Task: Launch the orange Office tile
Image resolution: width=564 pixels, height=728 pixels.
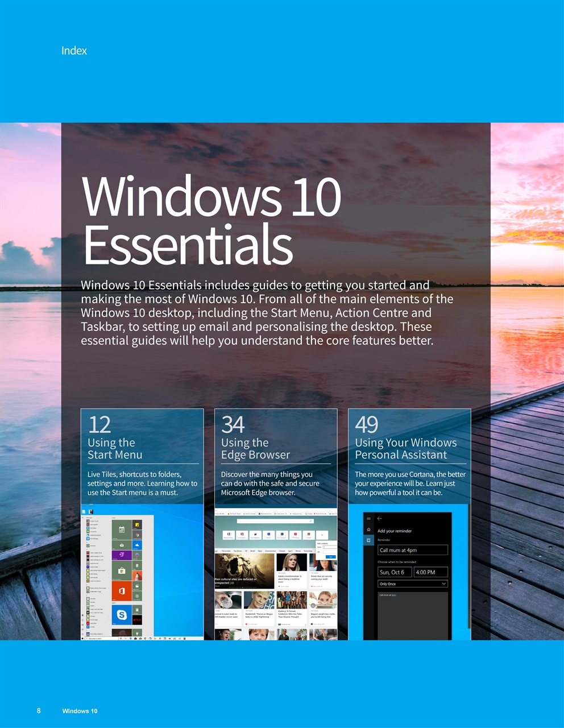Action: tap(122, 590)
